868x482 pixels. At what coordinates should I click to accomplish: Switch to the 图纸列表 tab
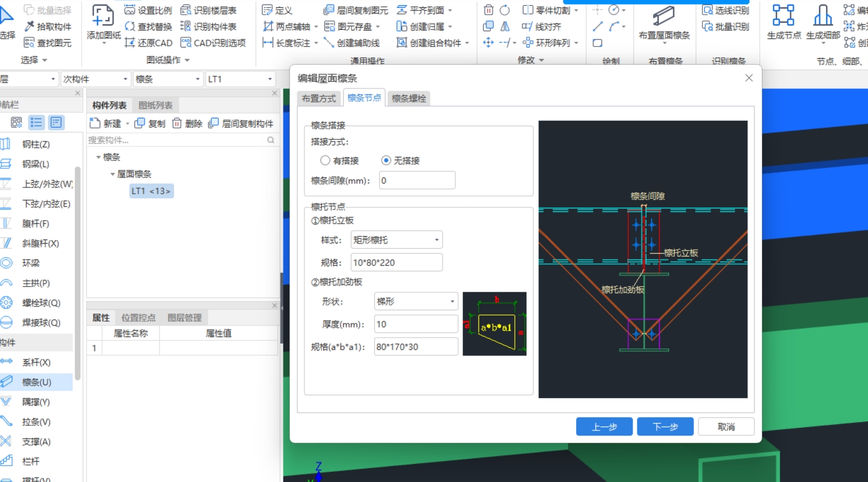point(155,105)
